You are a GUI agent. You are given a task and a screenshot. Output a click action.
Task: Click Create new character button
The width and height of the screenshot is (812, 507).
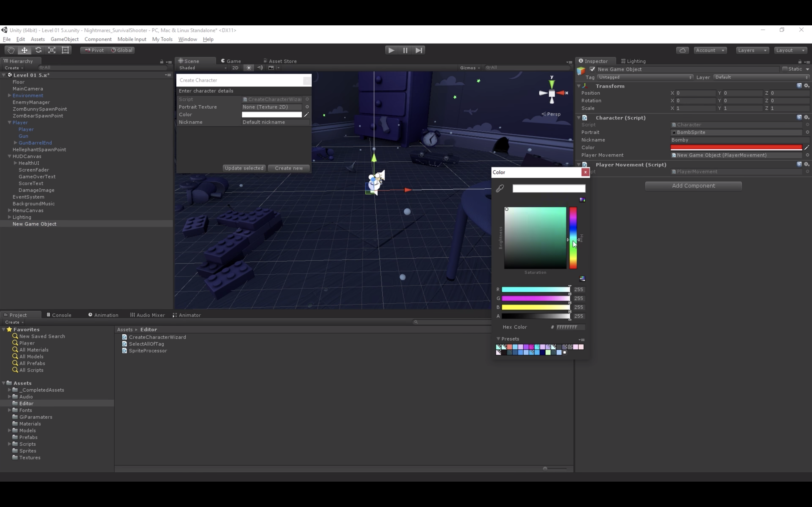(289, 168)
